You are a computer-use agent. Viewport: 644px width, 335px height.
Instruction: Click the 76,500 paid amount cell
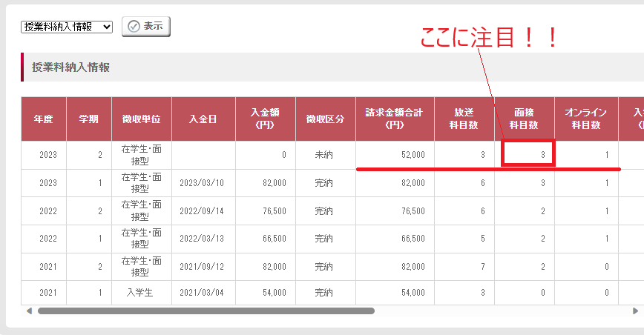(266, 211)
